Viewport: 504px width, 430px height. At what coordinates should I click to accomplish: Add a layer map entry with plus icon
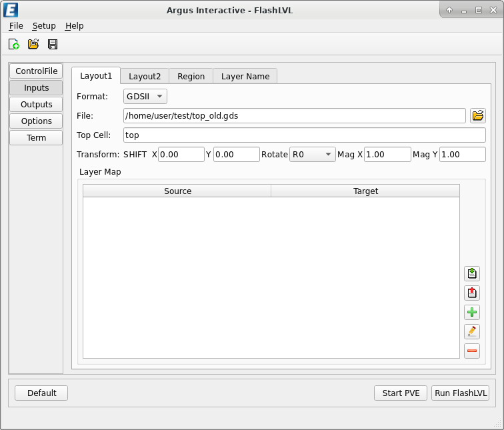click(472, 312)
